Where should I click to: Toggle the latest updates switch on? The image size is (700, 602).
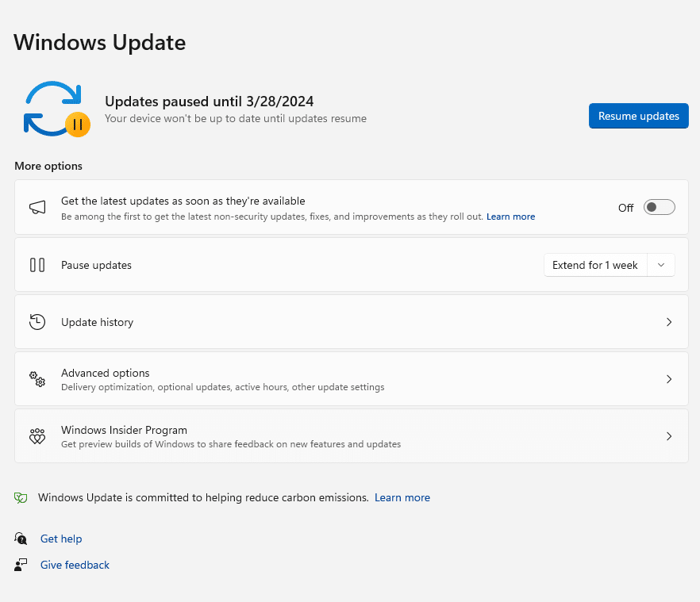(659, 207)
